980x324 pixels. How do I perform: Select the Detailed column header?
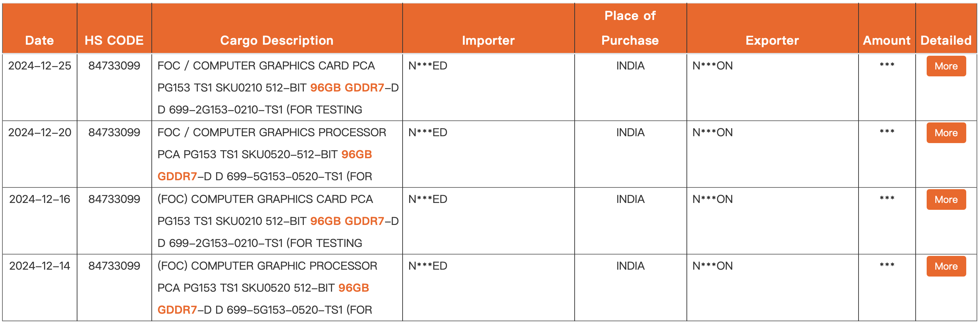(946, 40)
